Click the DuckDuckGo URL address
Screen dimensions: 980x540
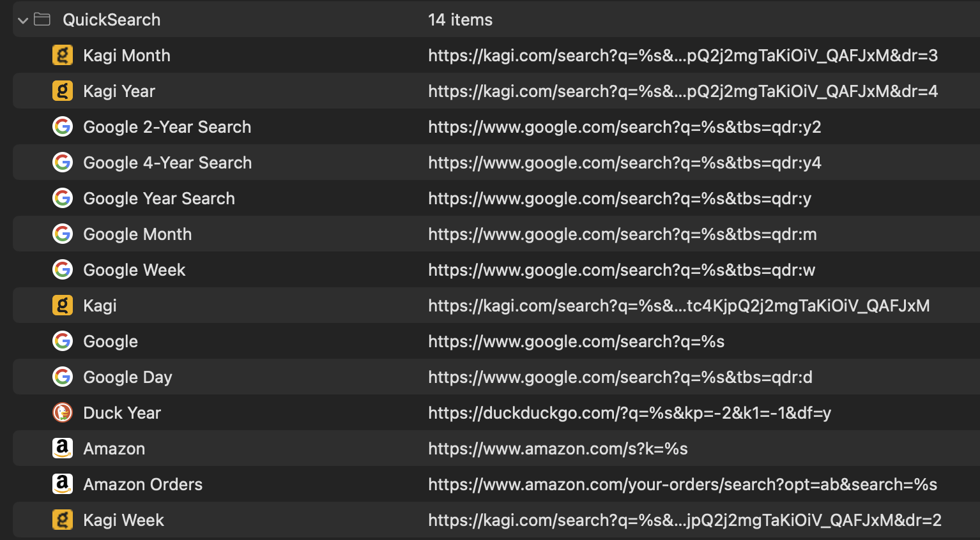[x=629, y=413]
